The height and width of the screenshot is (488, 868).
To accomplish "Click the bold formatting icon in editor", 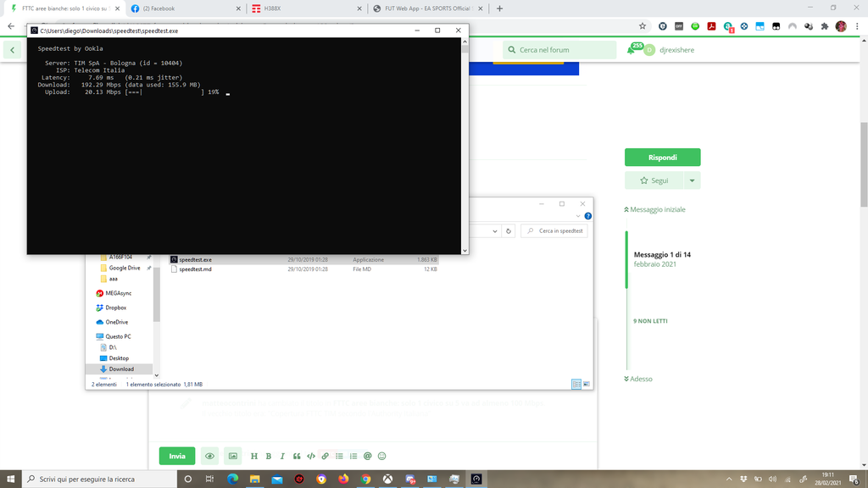I will point(268,456).
